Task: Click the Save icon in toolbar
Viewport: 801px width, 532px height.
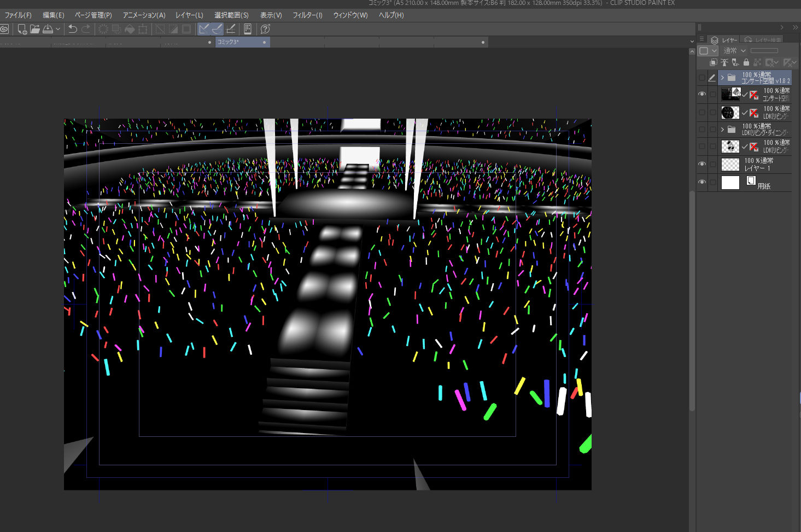Action: [x=48, y=29]
